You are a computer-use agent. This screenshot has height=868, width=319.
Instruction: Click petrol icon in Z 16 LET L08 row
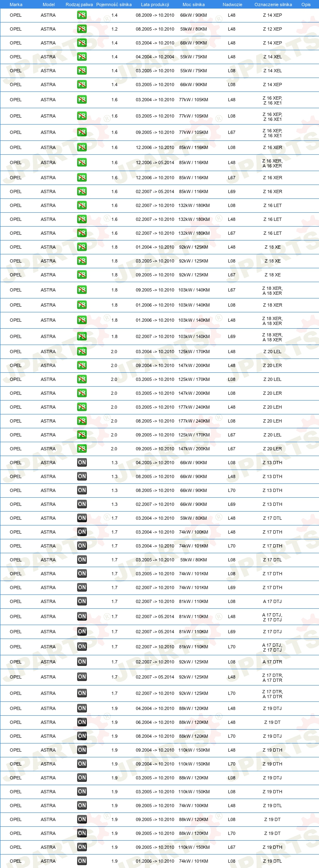tap(82, 205)
